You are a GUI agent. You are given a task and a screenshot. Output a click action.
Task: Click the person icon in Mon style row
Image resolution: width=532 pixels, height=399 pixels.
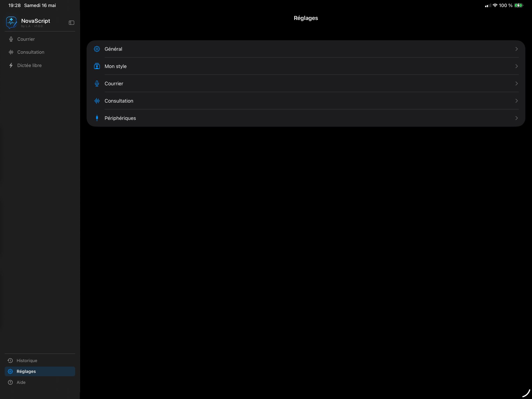(97, 66)
